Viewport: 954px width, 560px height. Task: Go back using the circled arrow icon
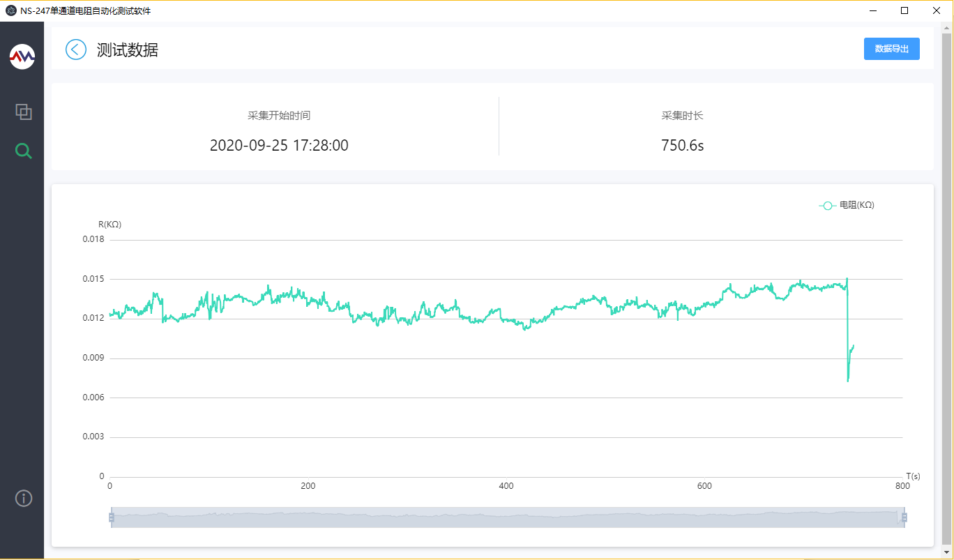(x=76, y=50)
